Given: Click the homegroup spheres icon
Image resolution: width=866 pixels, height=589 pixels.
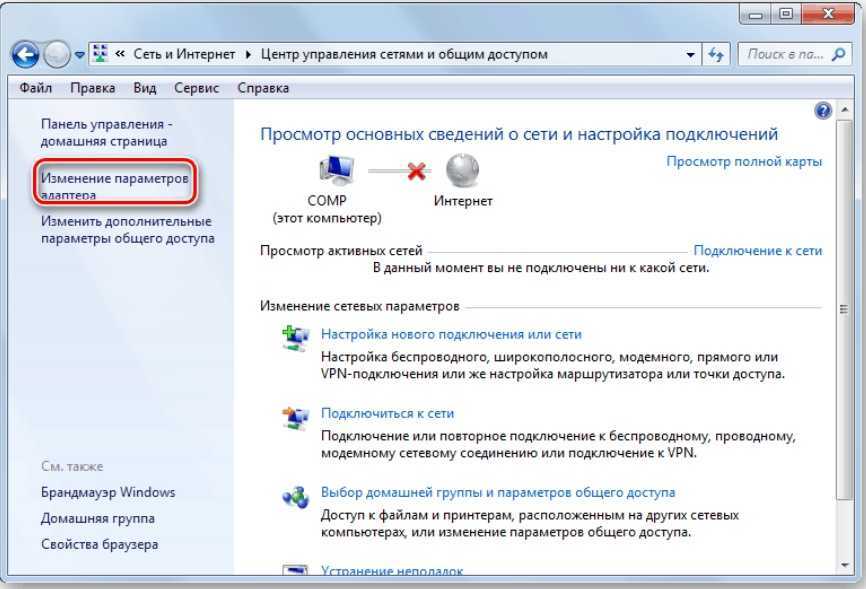Looking at the screenshot, I should 296,497.
